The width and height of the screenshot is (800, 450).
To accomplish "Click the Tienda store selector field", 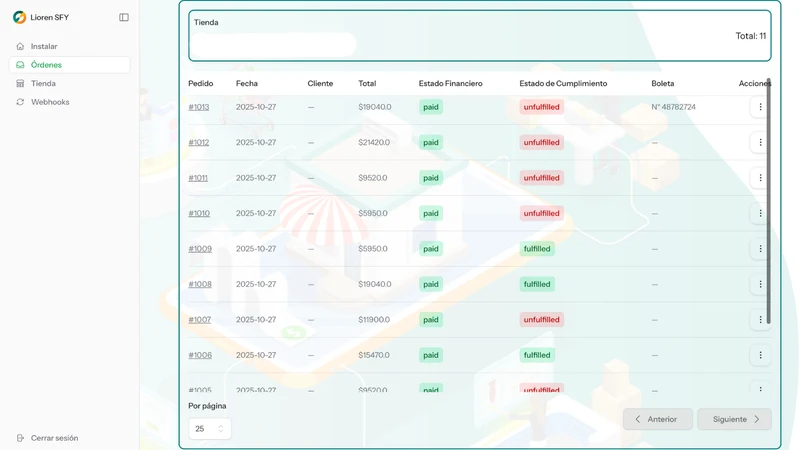I will pos(272,45).
